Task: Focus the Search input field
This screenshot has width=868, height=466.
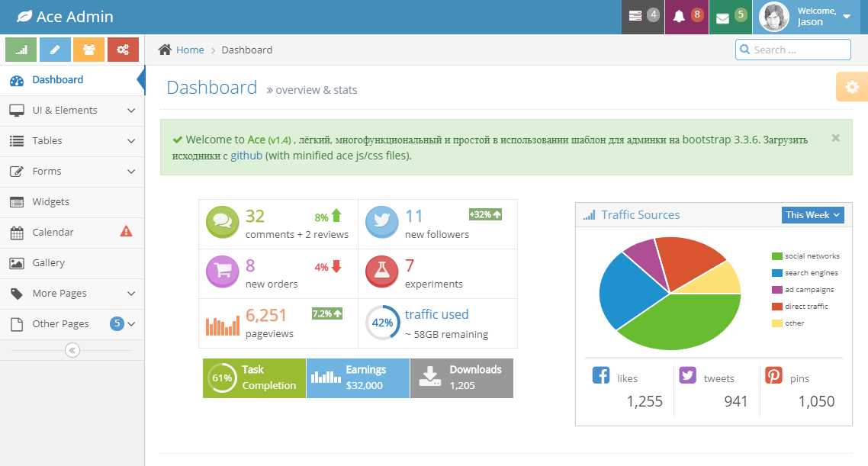Action: pyautogui.click(x=793, y=50)
